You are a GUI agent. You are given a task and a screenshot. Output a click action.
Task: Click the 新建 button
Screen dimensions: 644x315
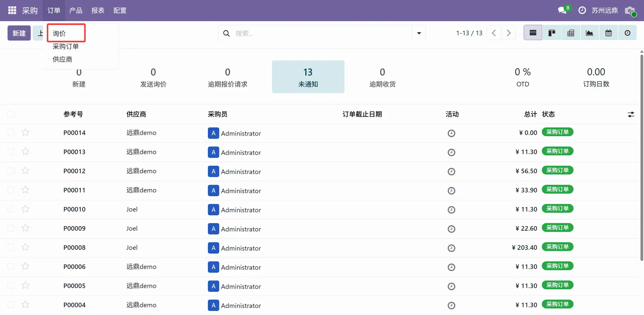click(x=19, y=33)
